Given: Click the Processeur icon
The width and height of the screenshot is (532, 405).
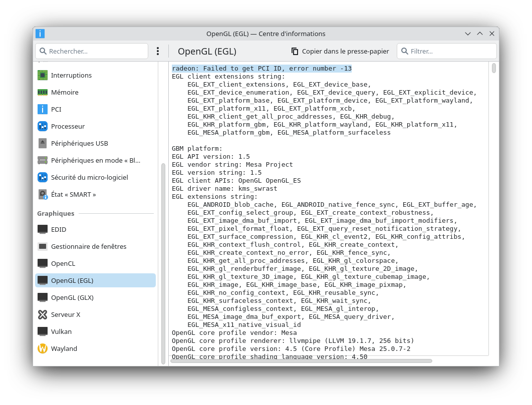Looking at the screenshot, I should (43, 126).
